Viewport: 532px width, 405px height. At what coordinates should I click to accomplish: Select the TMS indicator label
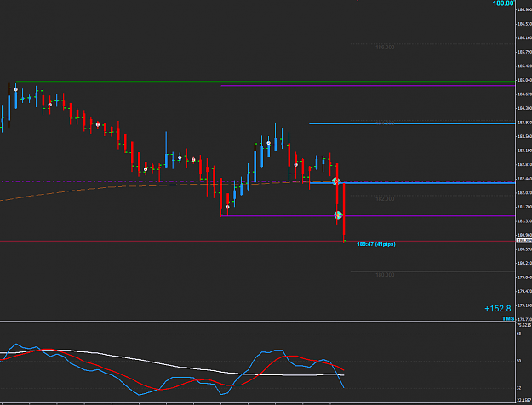tap(508, 319)
